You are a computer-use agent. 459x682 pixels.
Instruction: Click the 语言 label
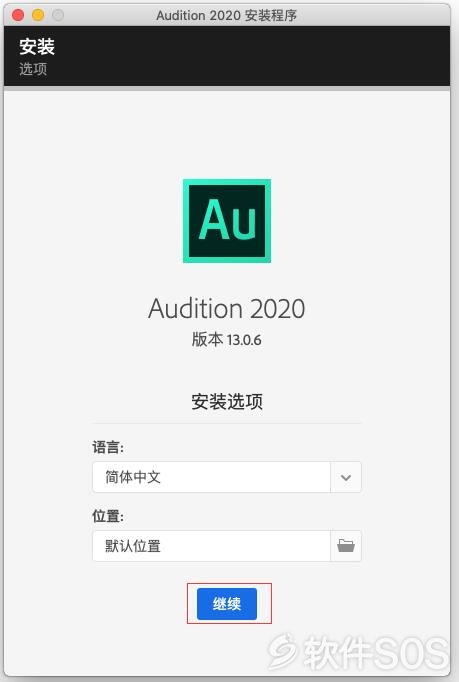coord(108,447)
